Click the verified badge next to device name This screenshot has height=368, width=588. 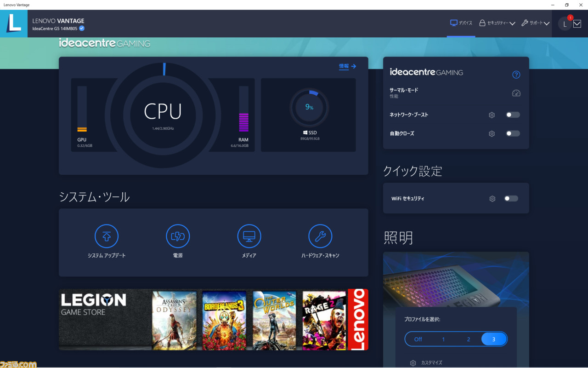82,28
